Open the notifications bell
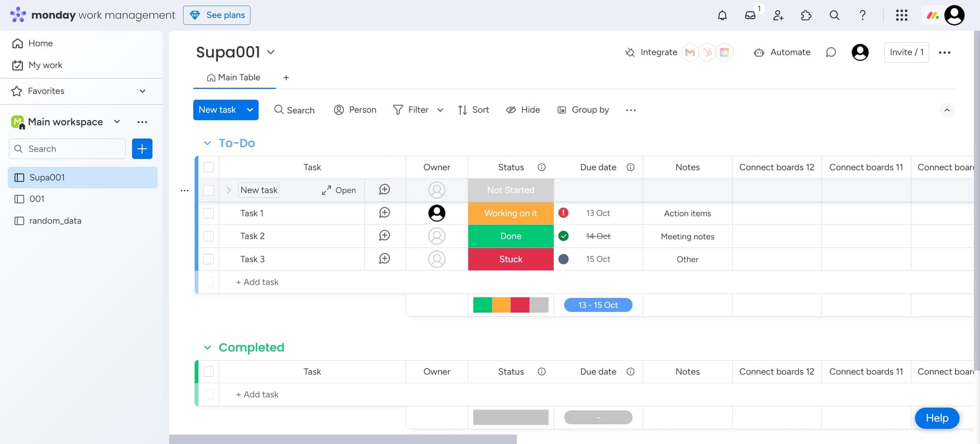 tap(722, 15)
